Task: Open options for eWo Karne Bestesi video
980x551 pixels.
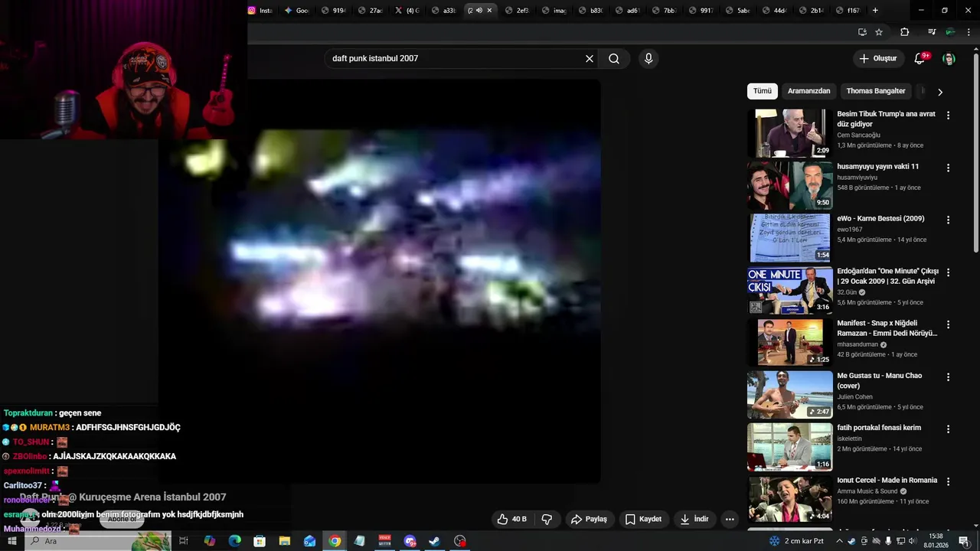Action: pos(948,220)
